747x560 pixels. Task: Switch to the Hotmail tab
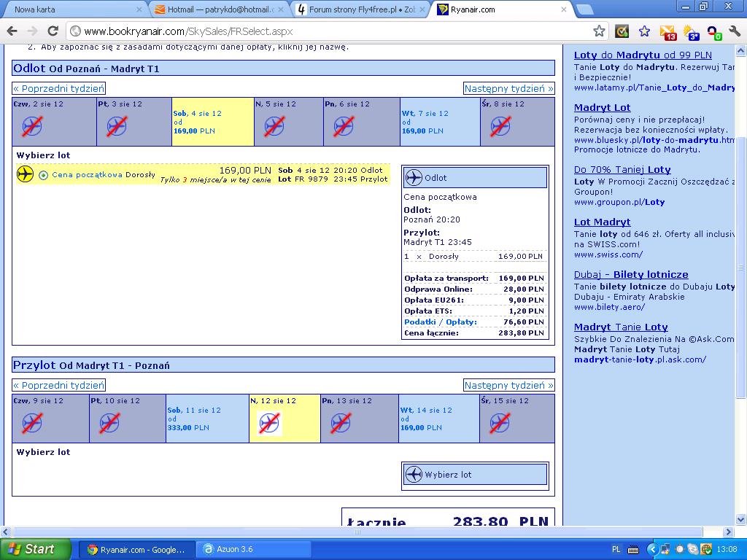(x=220, y=9)
